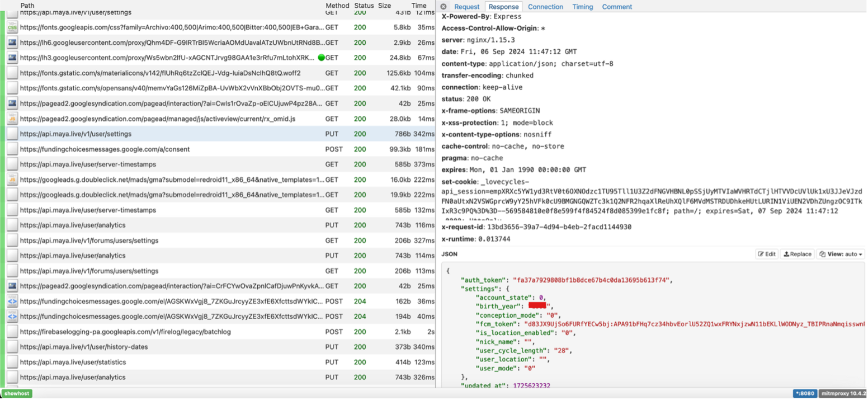Click the Replace button
The width and height of the screenshot is (868, 400).
tap(798, 254)
